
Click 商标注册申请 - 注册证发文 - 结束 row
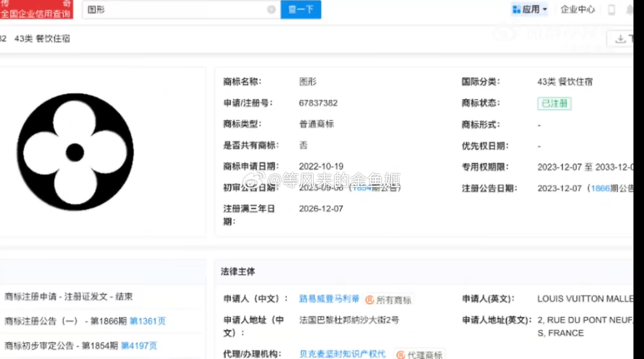coord(69,296)
